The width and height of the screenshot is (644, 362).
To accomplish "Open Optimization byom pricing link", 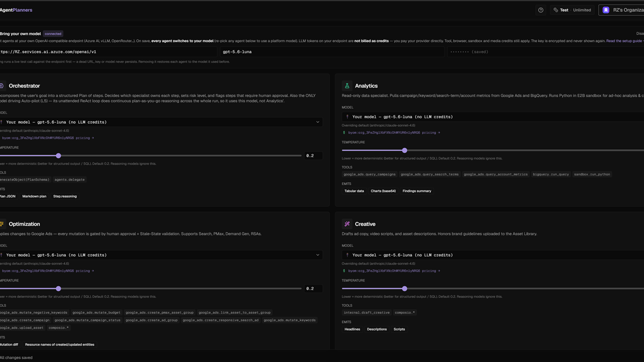I will point(48,270).
